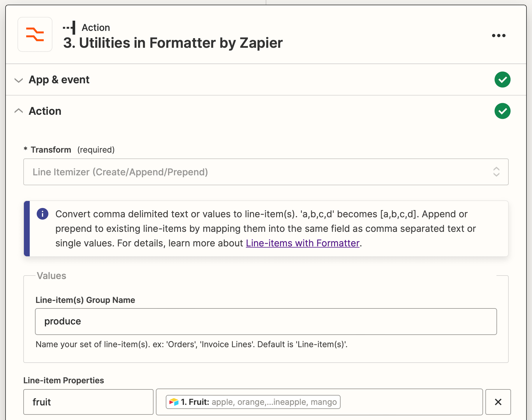Click the step title Utilities in Formatter
532x420 pixels.
pos(173,43)
